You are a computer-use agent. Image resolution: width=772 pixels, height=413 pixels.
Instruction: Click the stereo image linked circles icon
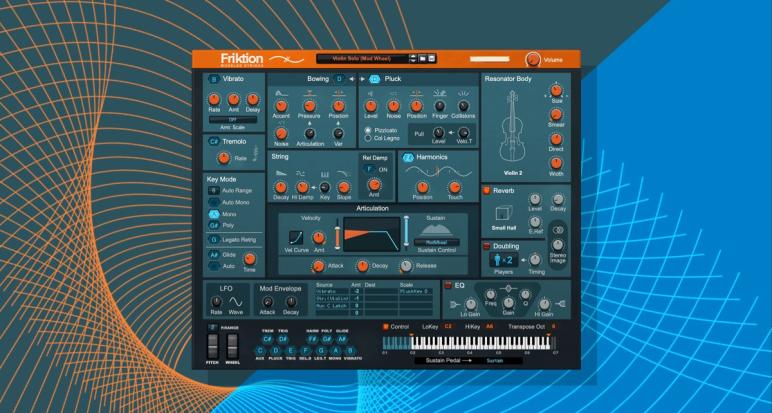coord(558,230)
